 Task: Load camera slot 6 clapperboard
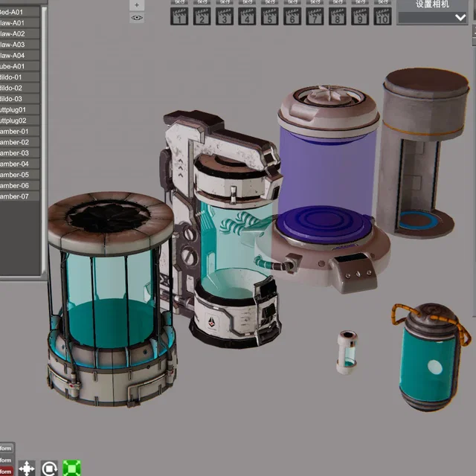pyautogui.click(x=292, y=16)
